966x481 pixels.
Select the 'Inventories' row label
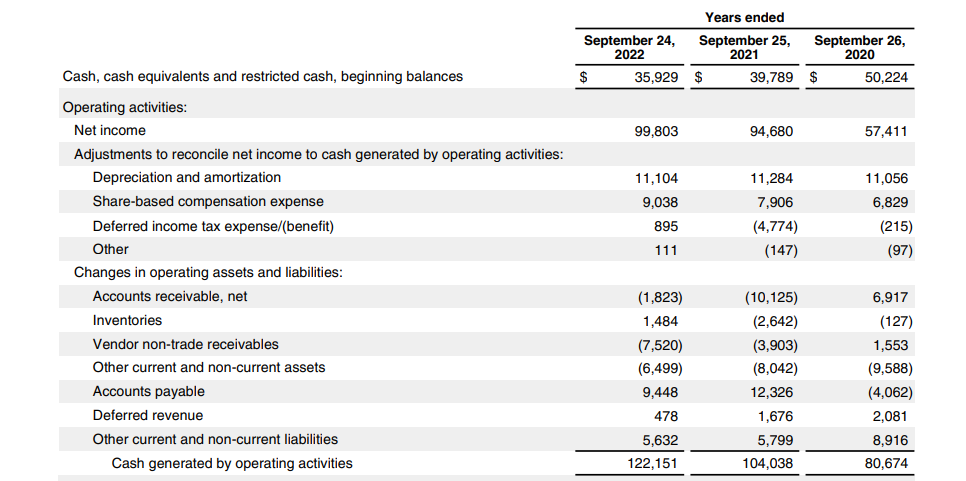click(127, 321)
